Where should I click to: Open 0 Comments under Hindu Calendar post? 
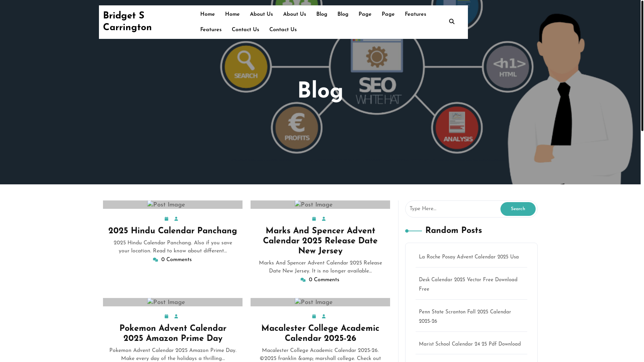tap(176, 260)
